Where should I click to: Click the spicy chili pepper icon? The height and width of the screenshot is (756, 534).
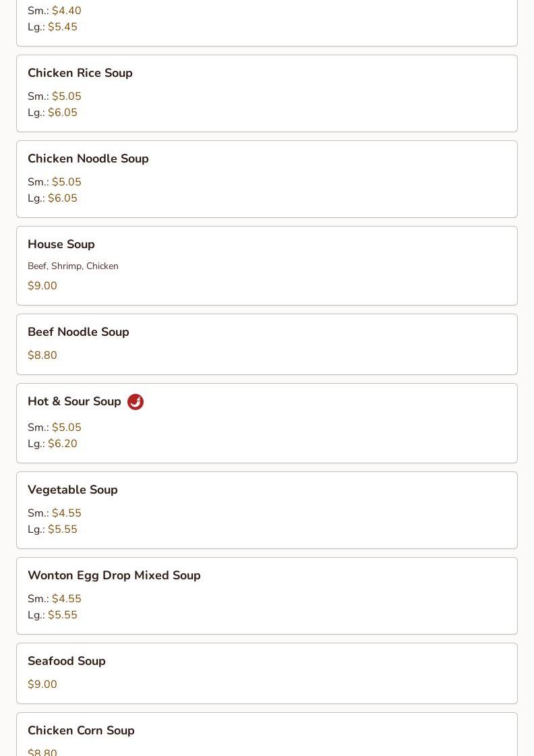click(136, 402)
